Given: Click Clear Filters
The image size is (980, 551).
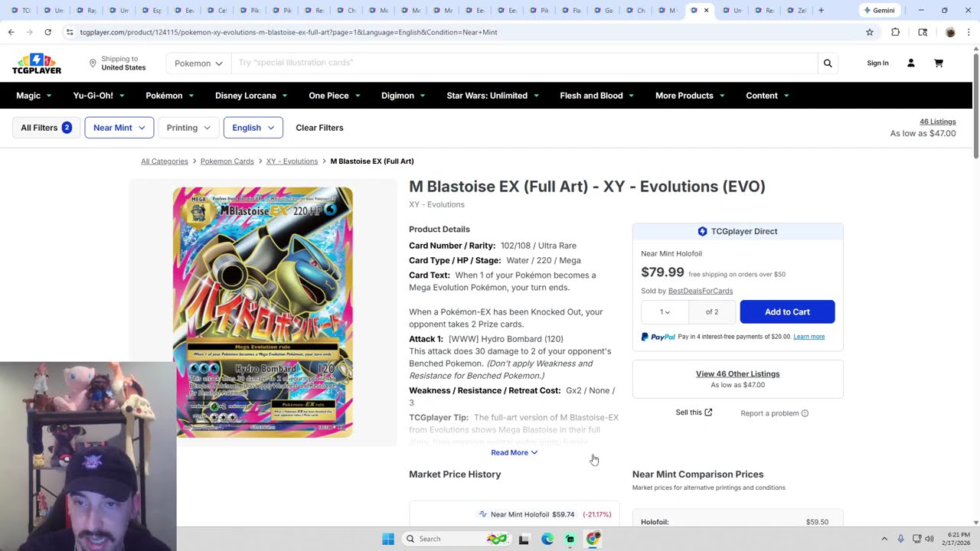Looking at the screenshot, I should [x=319, y=128].
